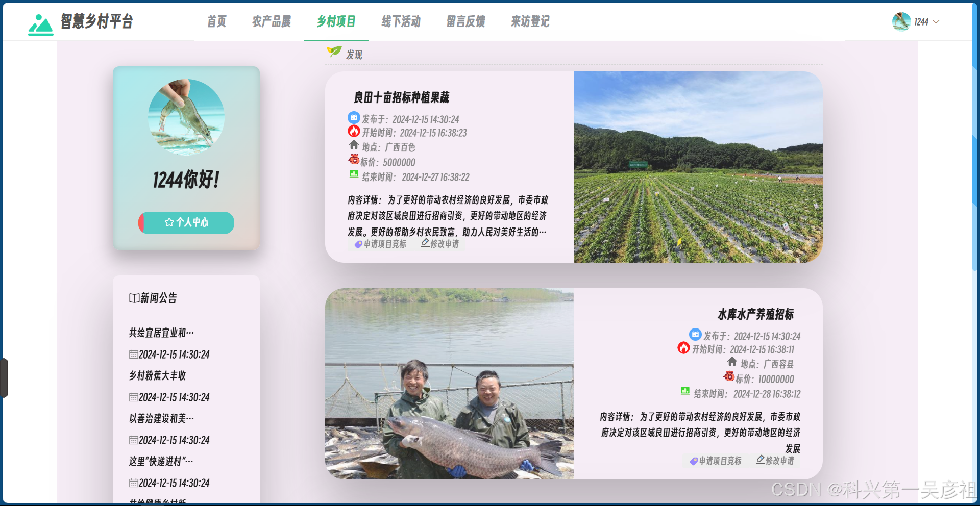Click the greeting text 1244你好!
Viewport: 980px width, 506px height.
point(186,180)
